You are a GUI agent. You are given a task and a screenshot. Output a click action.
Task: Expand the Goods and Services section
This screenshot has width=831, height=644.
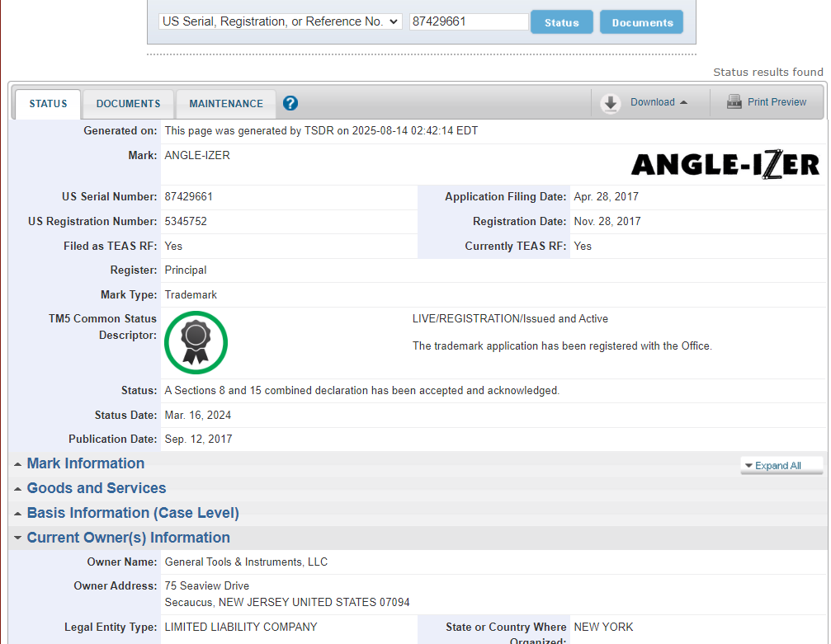[x=96, y=488]
